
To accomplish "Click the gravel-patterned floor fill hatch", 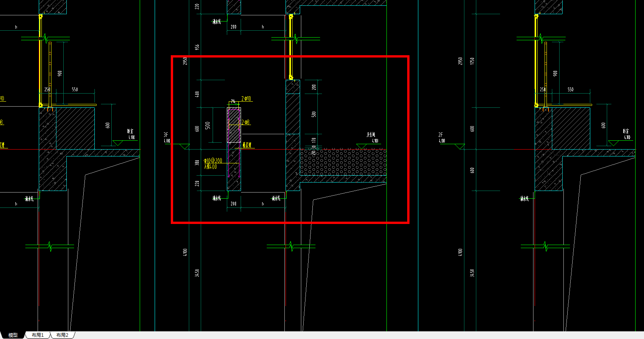I will 343,162.
